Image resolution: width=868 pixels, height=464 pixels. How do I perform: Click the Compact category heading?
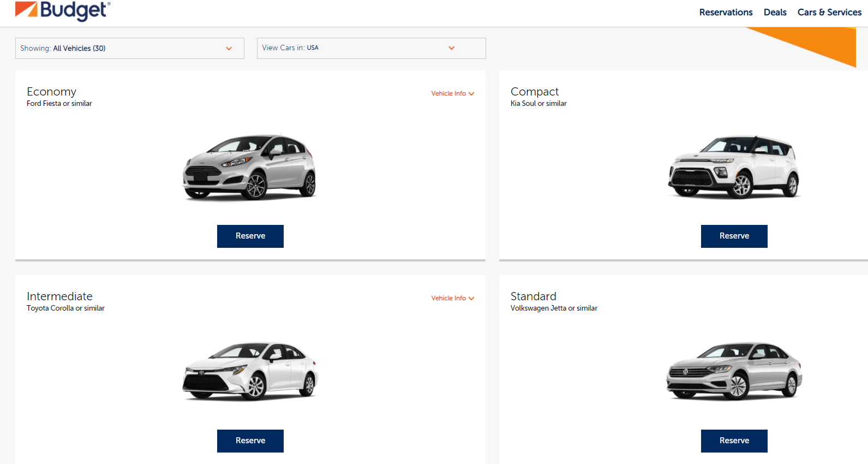[x=534, y=92]
